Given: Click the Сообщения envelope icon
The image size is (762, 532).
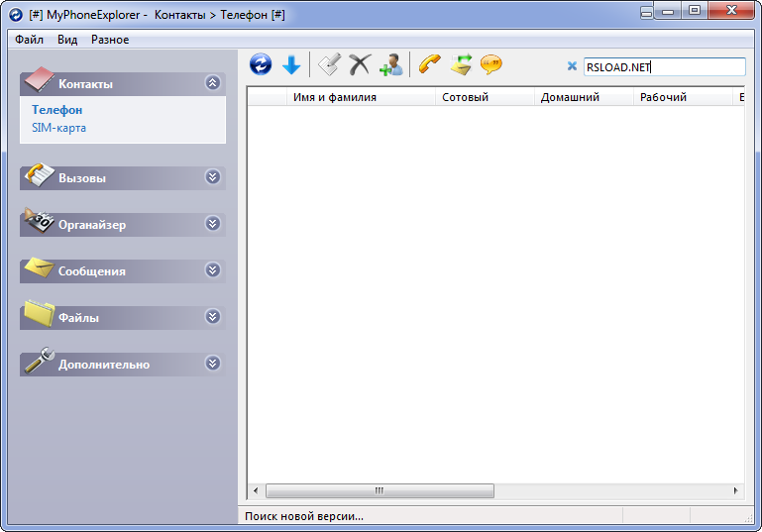Looking at the screenshot, I should click(40, 267).
